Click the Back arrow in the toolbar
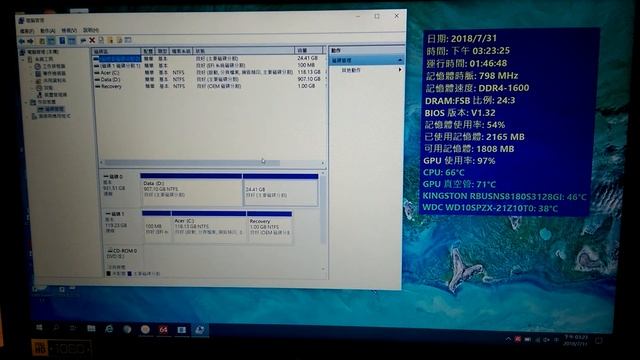The height and width of the screenshot is (360, 640). (22, 41)
